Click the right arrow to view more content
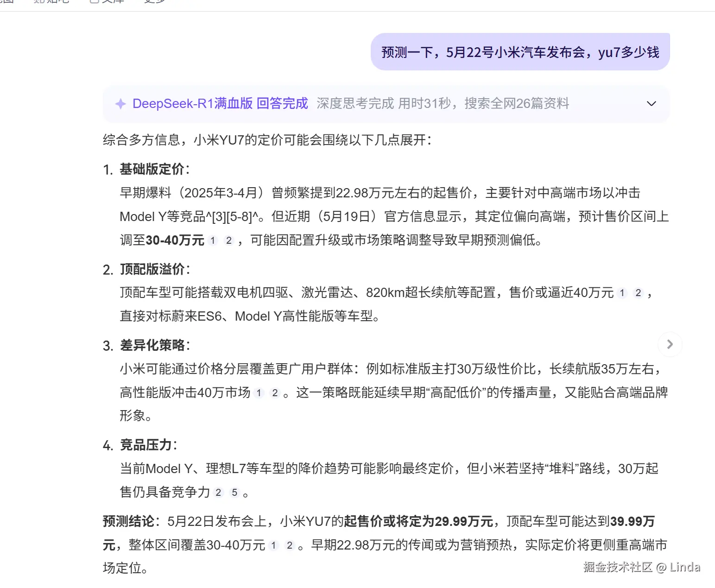 670,344
